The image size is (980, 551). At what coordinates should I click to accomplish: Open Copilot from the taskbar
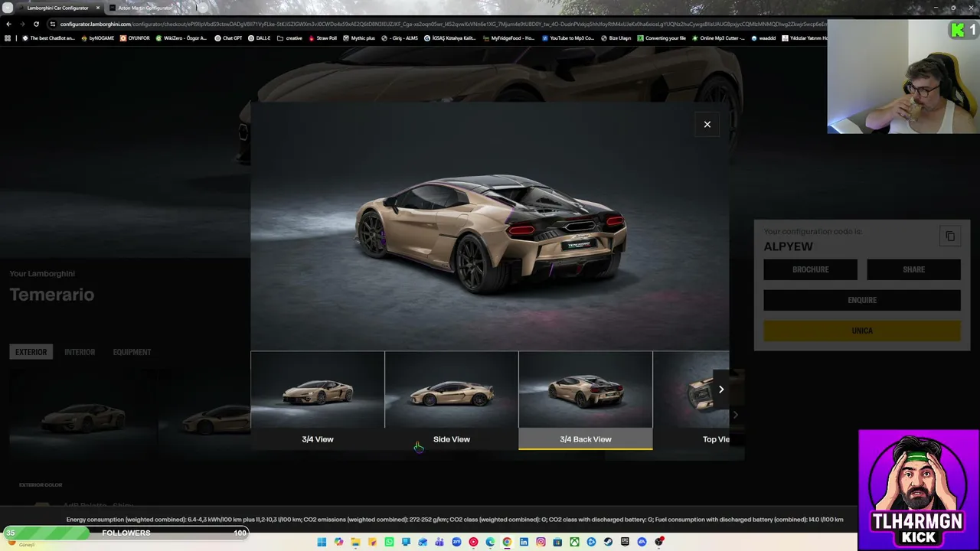338,542
